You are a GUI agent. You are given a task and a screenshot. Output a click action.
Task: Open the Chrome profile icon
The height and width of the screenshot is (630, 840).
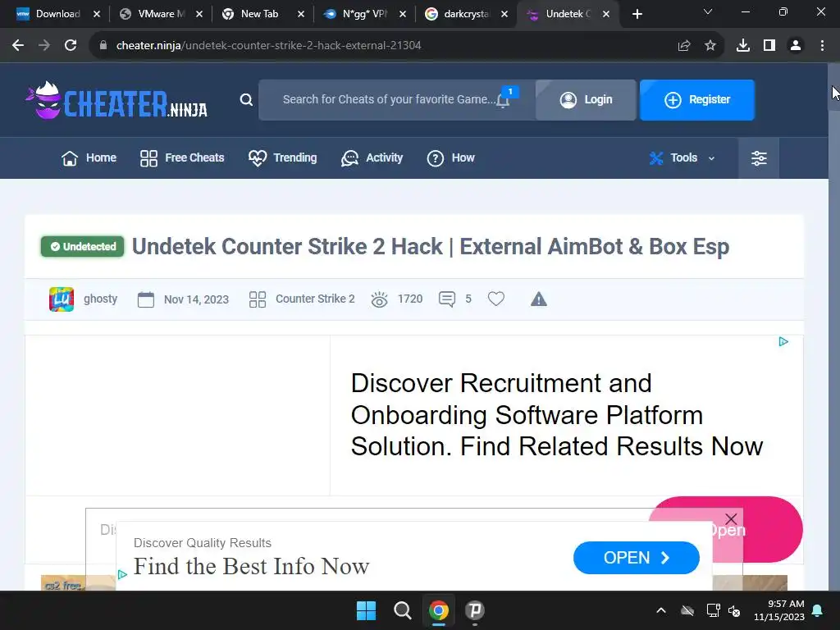796,46
